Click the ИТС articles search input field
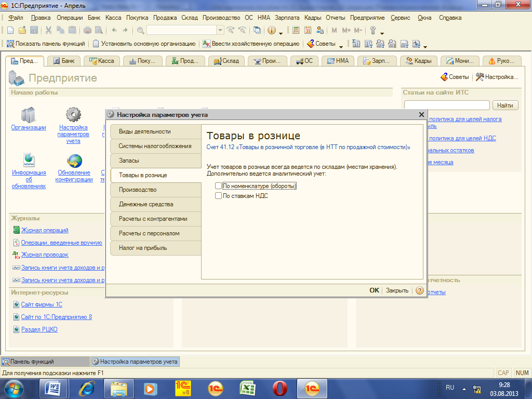 point(447,105)
